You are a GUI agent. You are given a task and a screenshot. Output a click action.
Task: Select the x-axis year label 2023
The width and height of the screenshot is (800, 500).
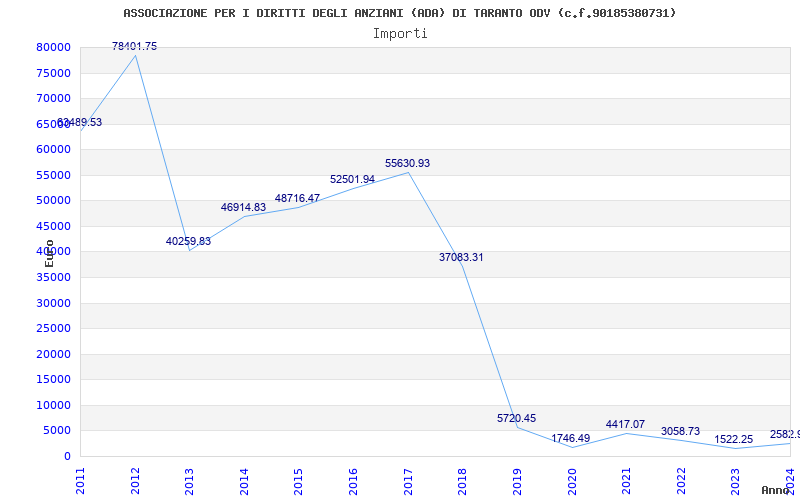click(735, 481)
